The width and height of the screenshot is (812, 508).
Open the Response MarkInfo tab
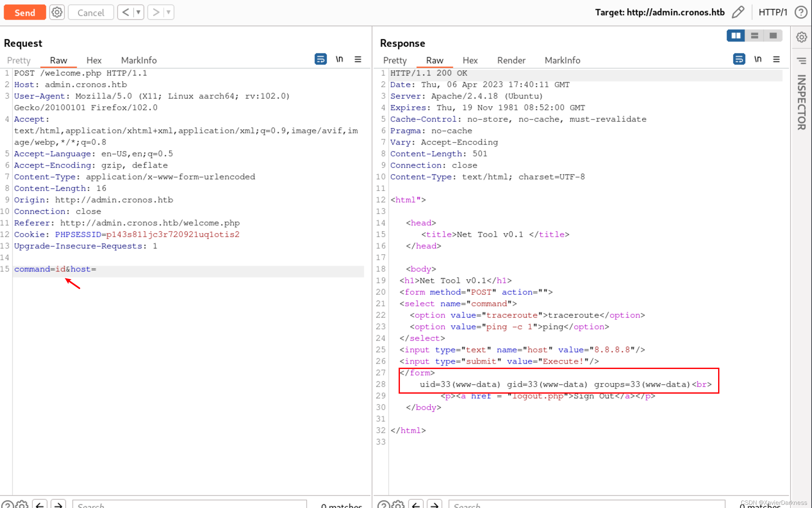(x=562, y=60)
